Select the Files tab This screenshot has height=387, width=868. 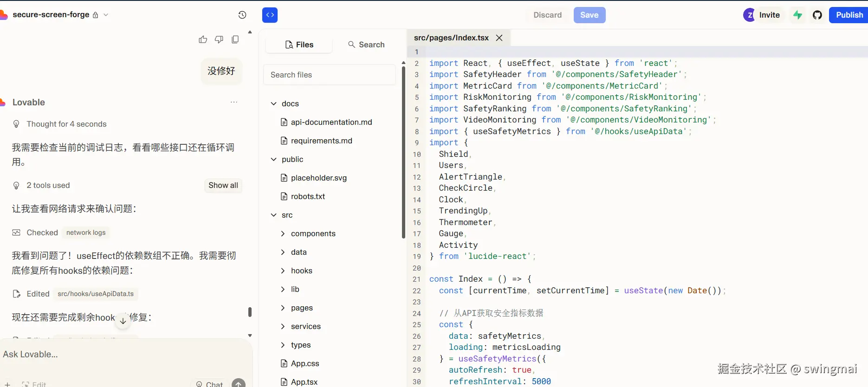[299, 45]
